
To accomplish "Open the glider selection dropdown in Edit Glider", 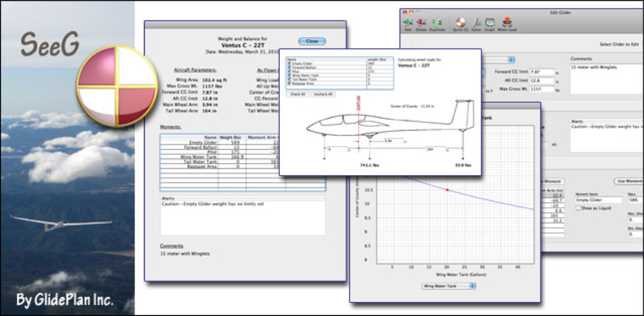I will point(497,60).
